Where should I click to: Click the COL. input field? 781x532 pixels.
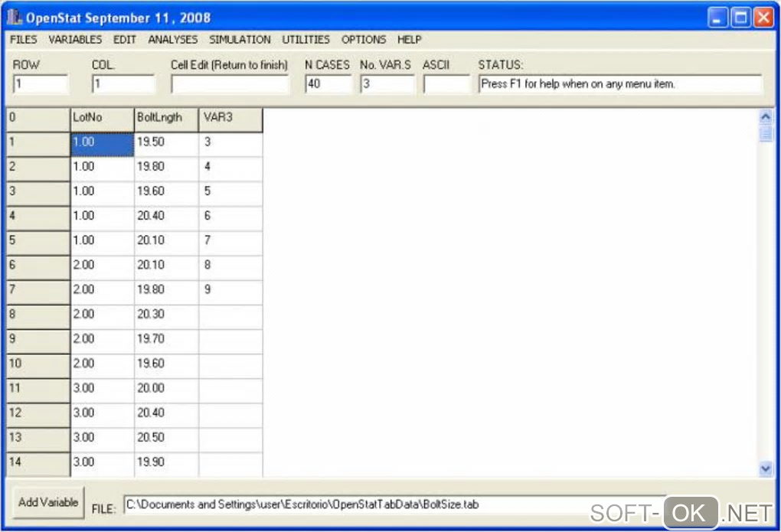[123, 83]
